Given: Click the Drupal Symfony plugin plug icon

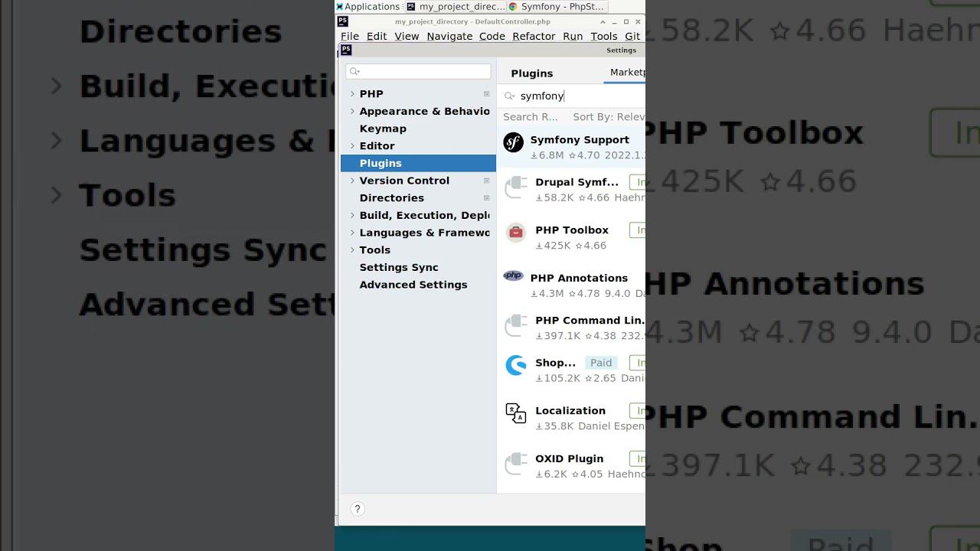Looking at the screenshot, I should 516,187.
